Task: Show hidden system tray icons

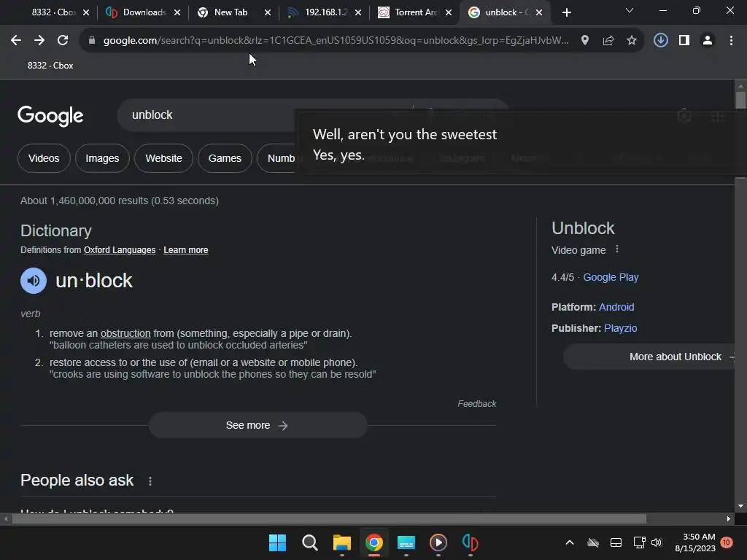Action: pyautogui.click(x=569, y=542)
